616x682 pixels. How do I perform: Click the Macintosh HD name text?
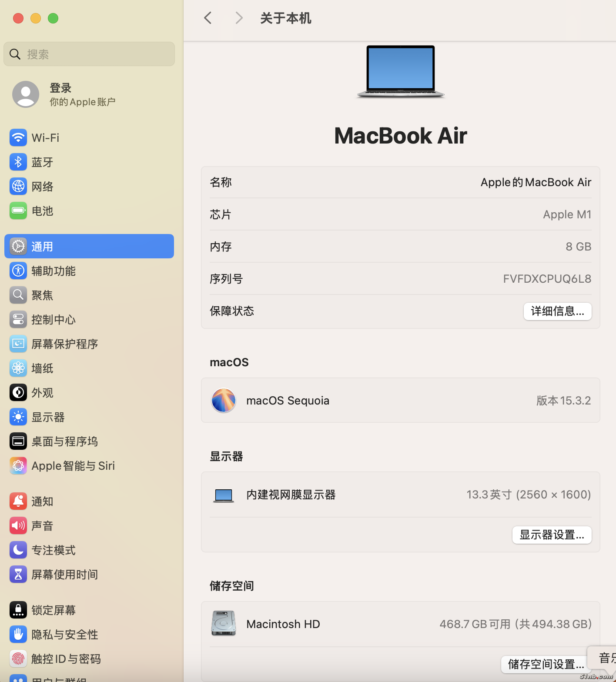pyautogui.click(x=283, y=624)
